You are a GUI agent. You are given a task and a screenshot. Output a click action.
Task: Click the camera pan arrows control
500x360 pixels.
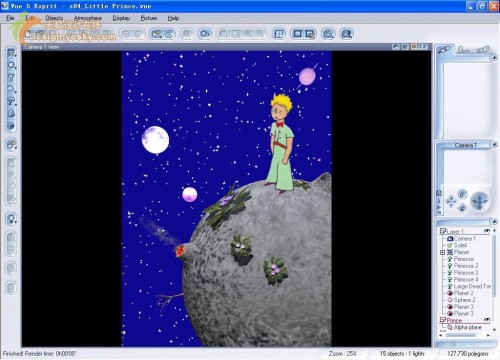[x=451, y=201]
